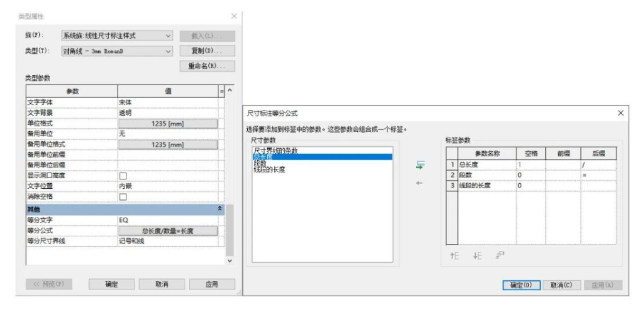The width and height of the screenshot is (644, 312).
Task: Click the 文字字体 value 宋体
Action: coord(168,102)
